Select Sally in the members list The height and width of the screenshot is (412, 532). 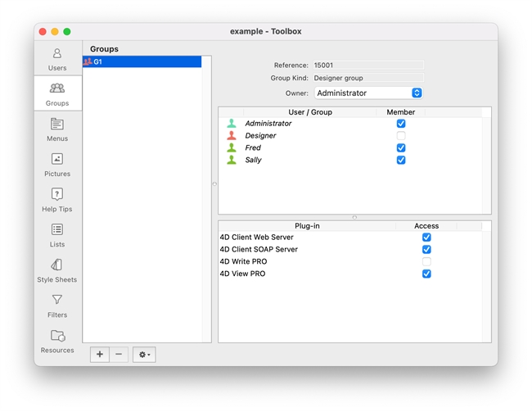(254, 161)
